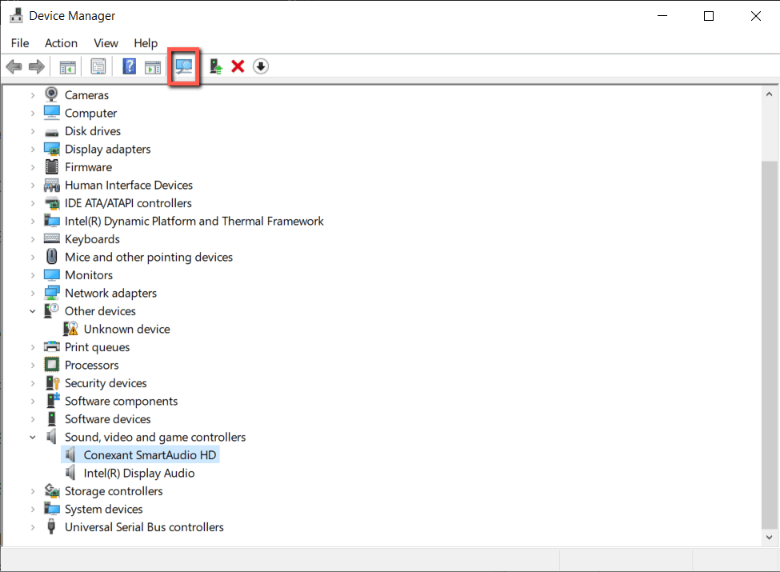Click the Back arrow toolbar icon
The height and width of the screenshot is (572, 780).
coord(14,66)
